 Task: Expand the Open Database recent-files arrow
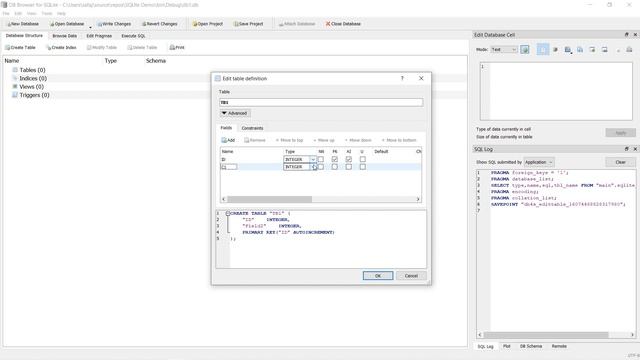(90, 26)
